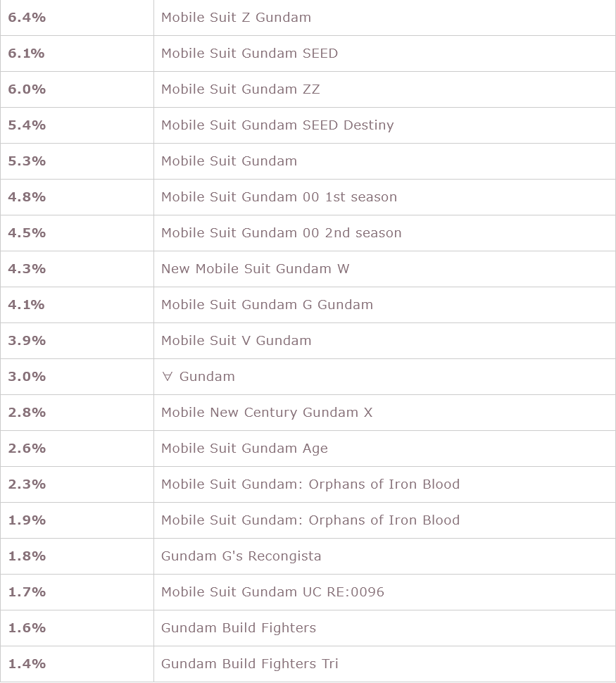The width and height of the screenshot is (616, 683).
Task: Click the 1.9% percentage cell
Action: pos(77,520)
